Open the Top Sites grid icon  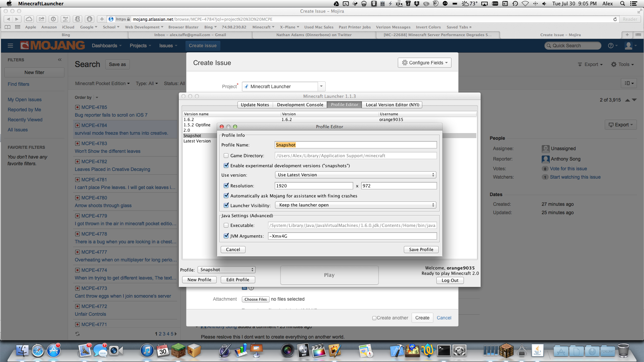coord(18,27)
